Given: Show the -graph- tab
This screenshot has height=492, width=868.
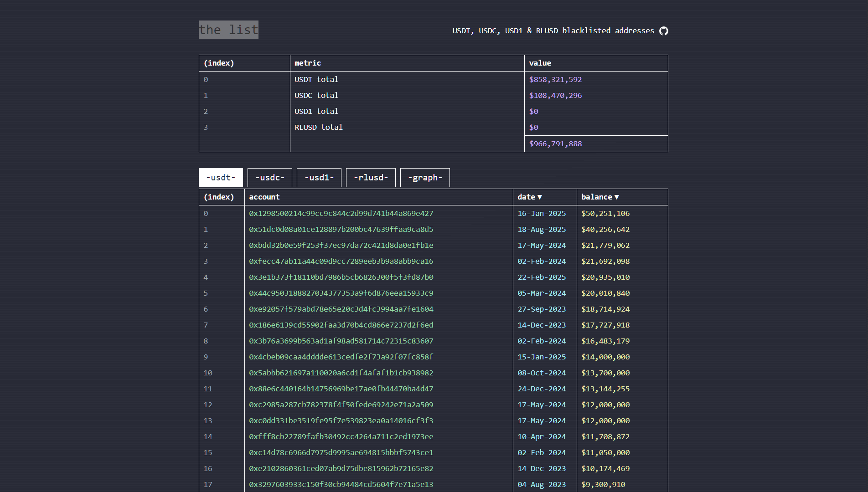Looking at the screenshot, I should click(425, 178).
